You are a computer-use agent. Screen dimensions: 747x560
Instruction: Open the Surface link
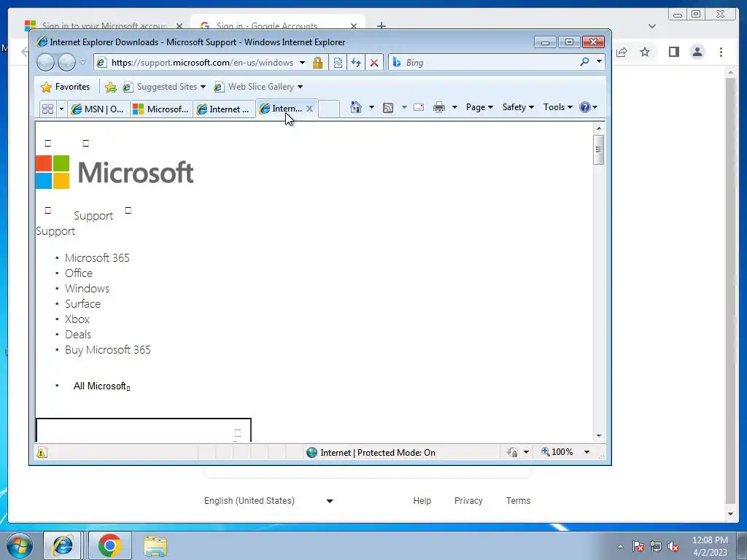(x=82, y=304)
